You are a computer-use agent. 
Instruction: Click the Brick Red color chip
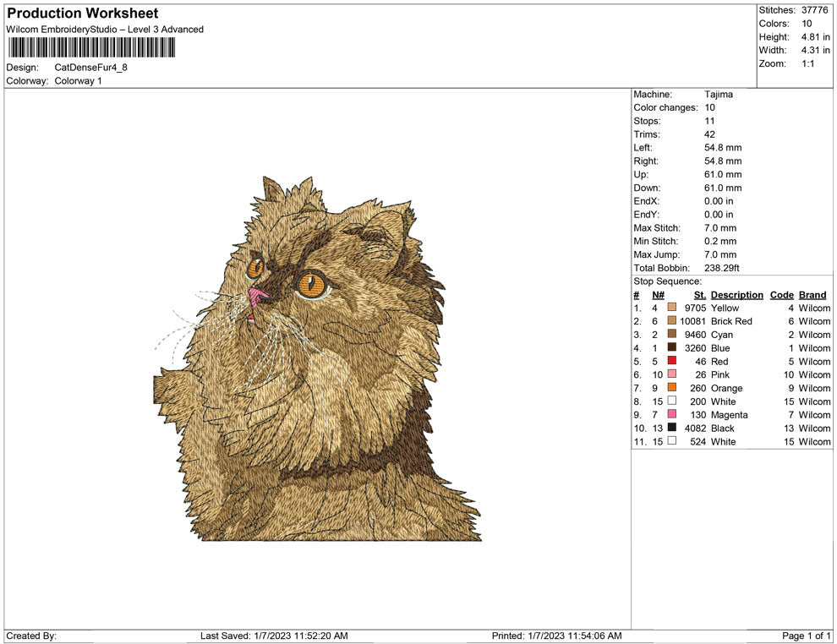pyautogui.click(x=670, y=321)
